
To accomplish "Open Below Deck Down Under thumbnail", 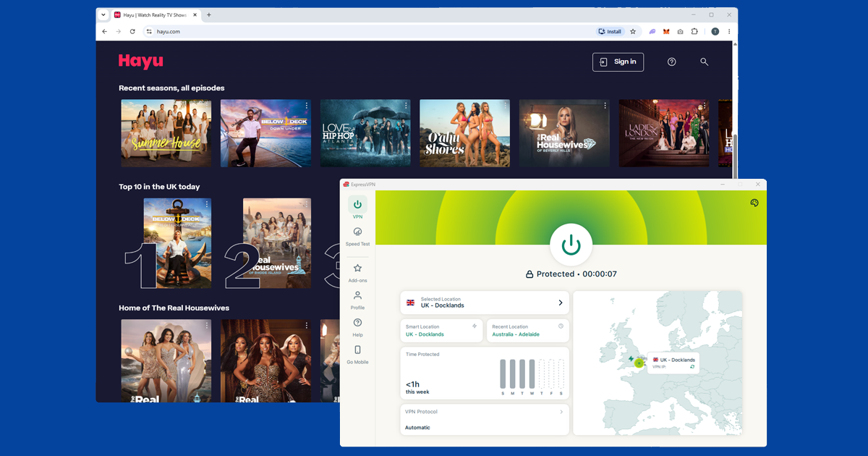I will point(265,133).
